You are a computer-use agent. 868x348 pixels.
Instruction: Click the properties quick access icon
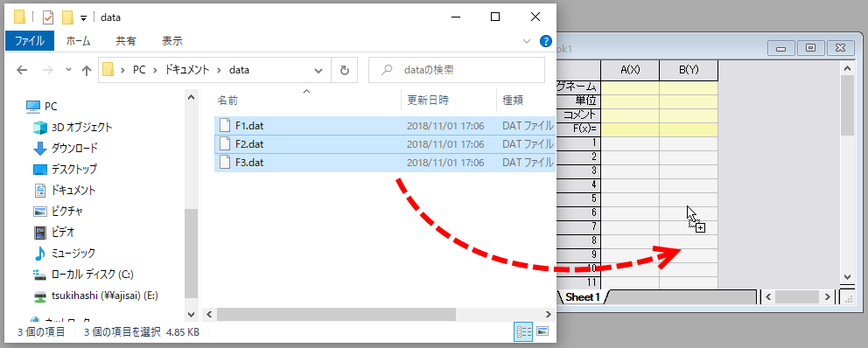48,17
